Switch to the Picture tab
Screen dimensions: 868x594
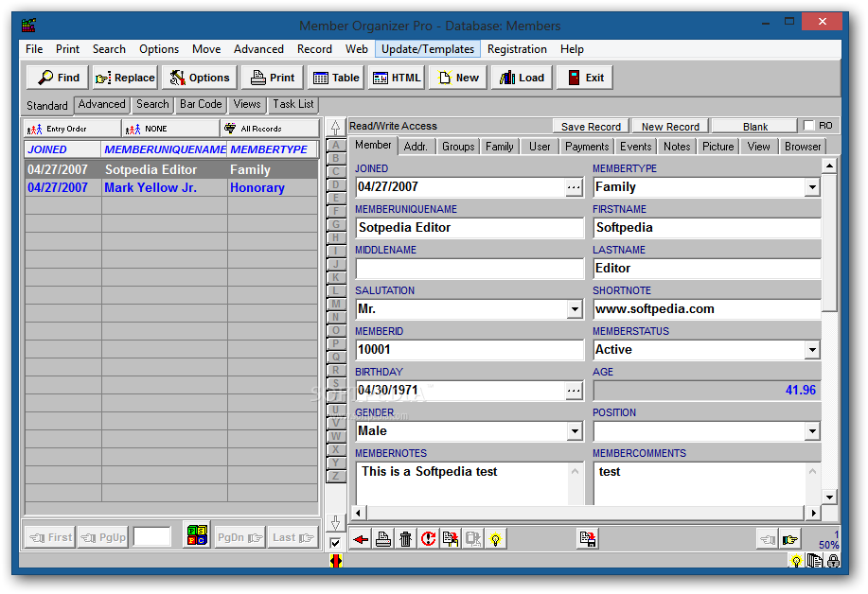[x=718, y=147]
